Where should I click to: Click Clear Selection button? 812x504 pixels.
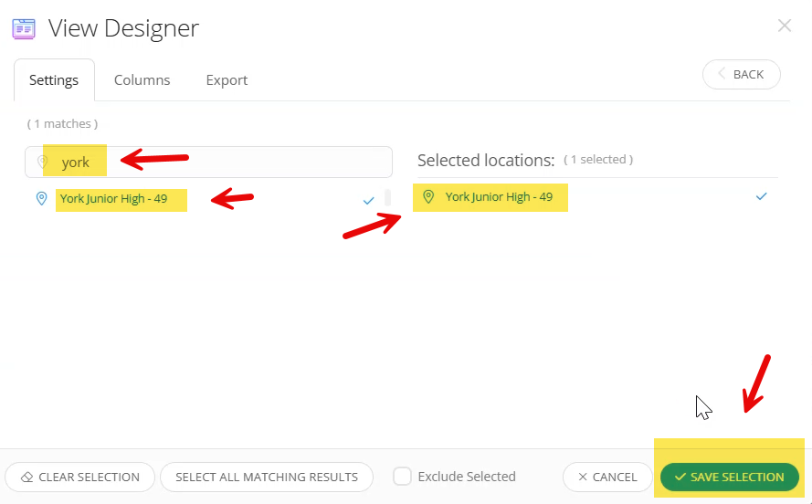pos(79,477)
